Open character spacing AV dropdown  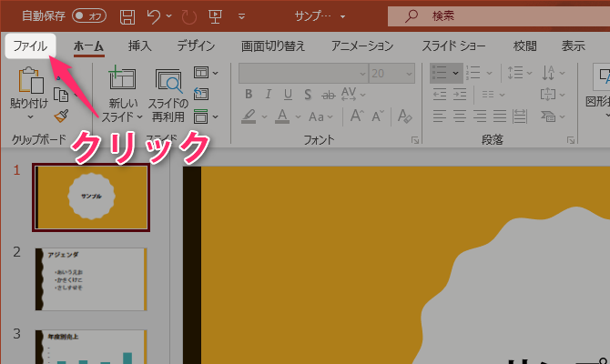coord(353,94)
